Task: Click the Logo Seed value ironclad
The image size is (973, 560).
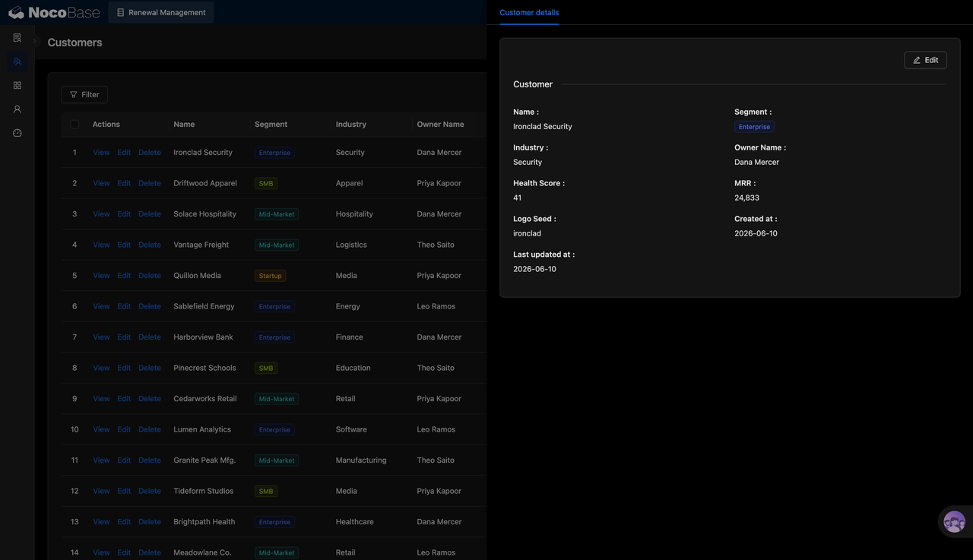Action: click(x=527, y=233)
